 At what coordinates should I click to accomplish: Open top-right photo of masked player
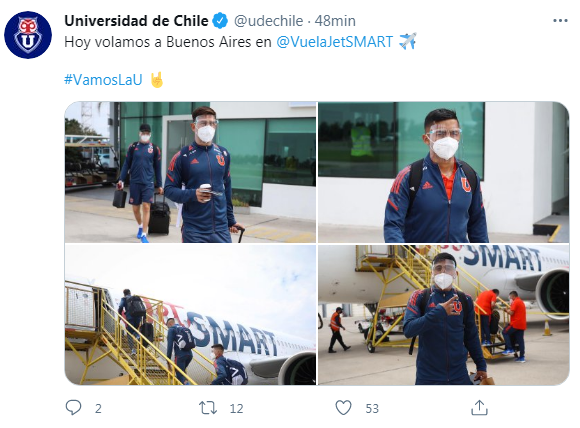444,172
